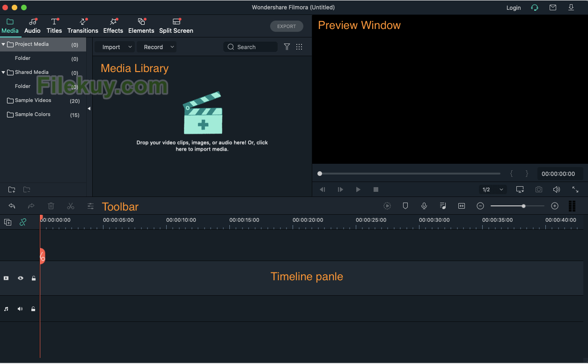
Task: Click the Stop button in preview
Action: coord(375,189)
